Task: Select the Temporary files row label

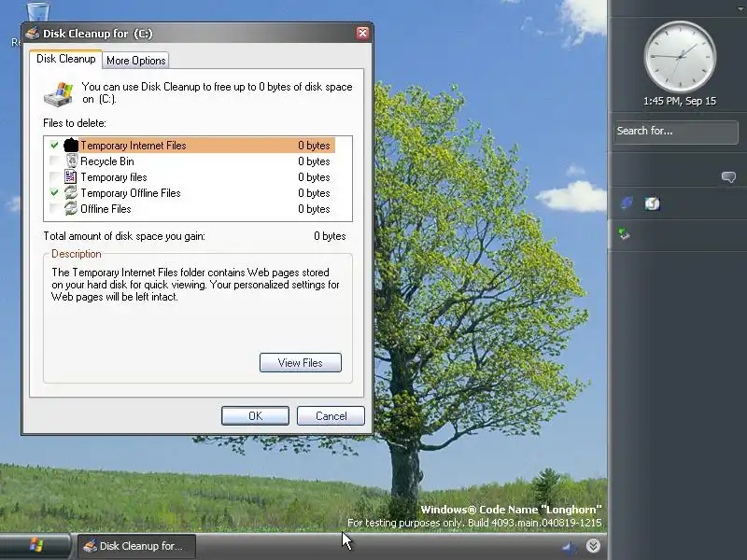Action: tap(114, 177)
